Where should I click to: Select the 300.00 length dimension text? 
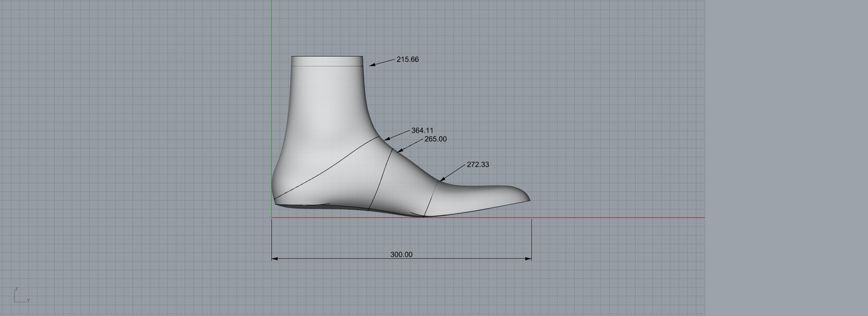[x=401, y=255]
